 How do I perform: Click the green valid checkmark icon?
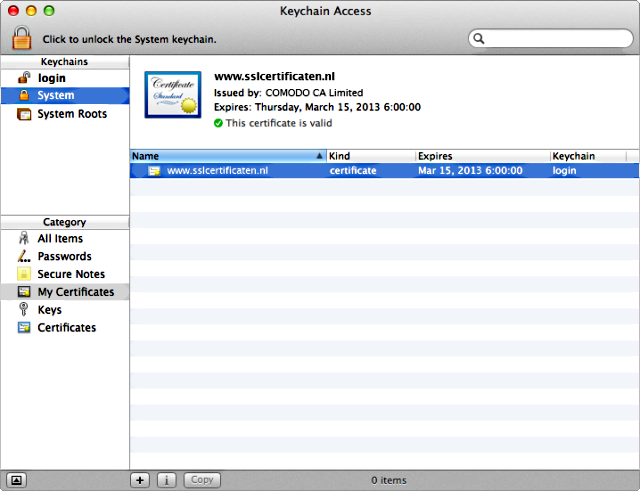[x=218, y=123]
